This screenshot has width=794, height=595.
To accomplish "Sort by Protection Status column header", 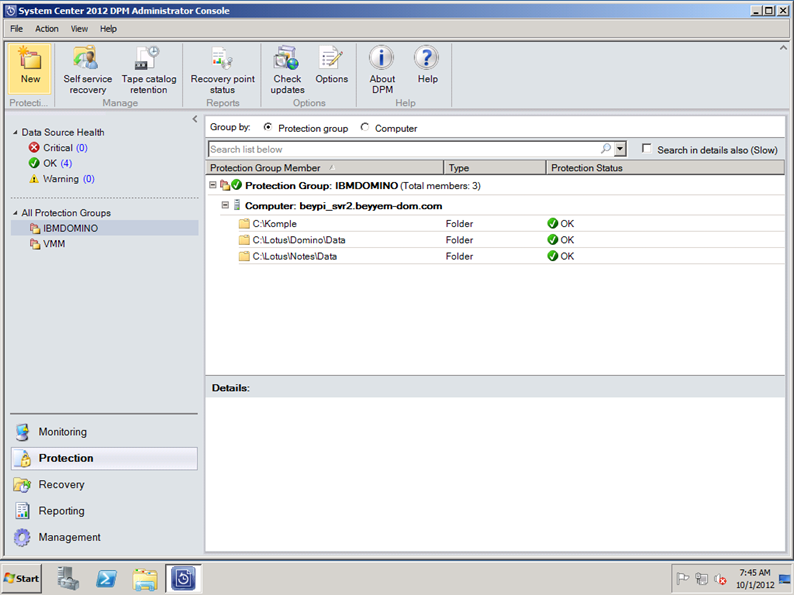I will (x=665, y=168).
